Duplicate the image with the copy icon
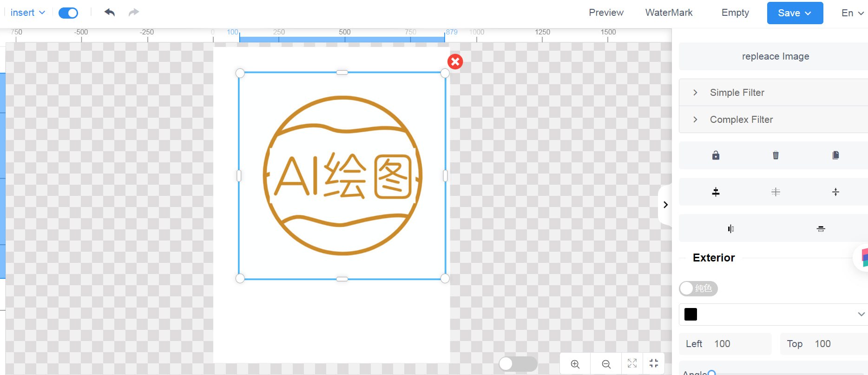 point(835,155)
